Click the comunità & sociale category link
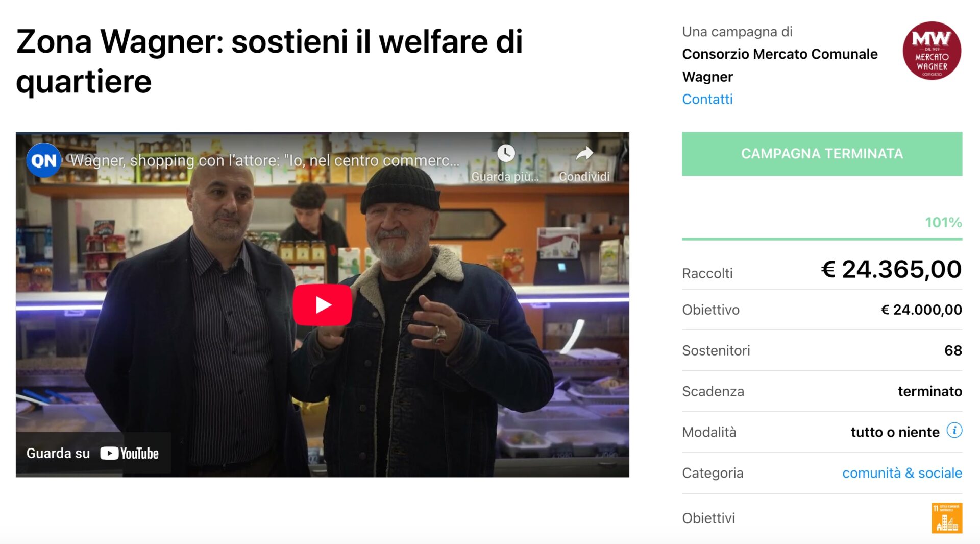The width and height of the screenshot is (980, 544). 902,473
